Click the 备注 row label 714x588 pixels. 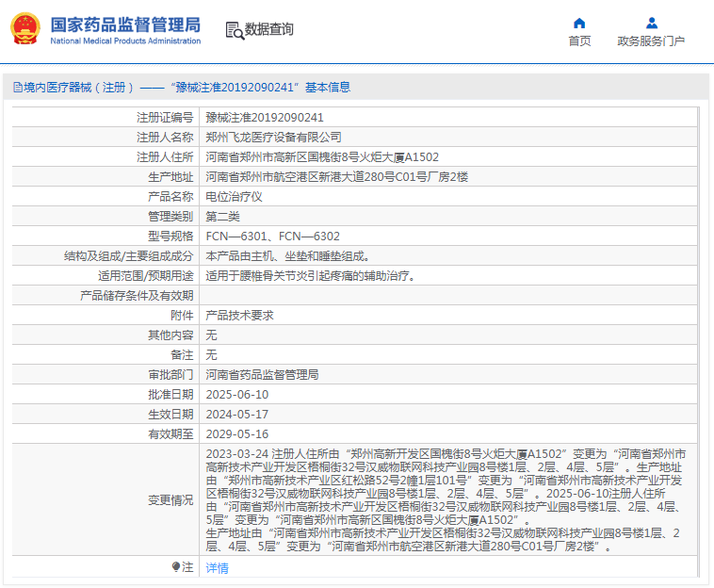(x=182, y=355)
